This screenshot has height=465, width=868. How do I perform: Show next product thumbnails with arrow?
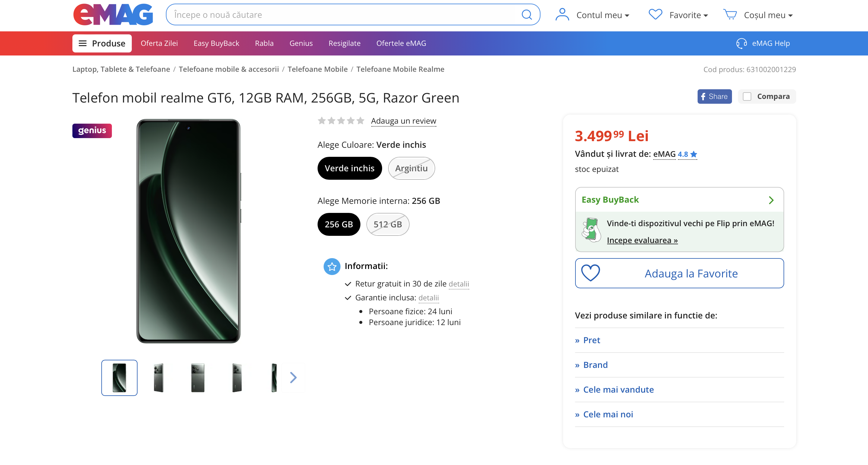(293, 378)
